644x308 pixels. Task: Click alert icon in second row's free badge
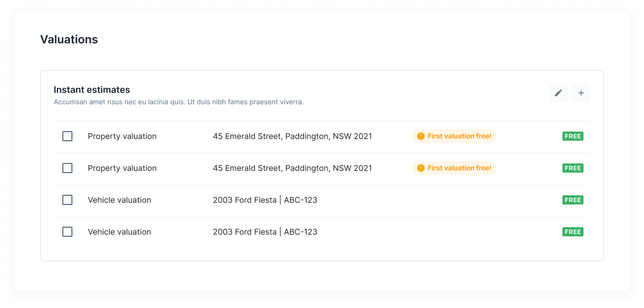pos(421,168)
